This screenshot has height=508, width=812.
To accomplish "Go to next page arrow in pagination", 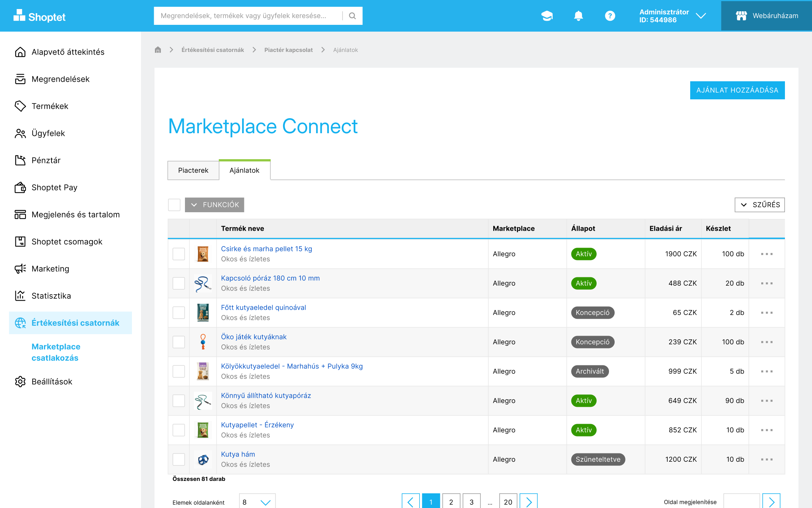I will 529,502.
